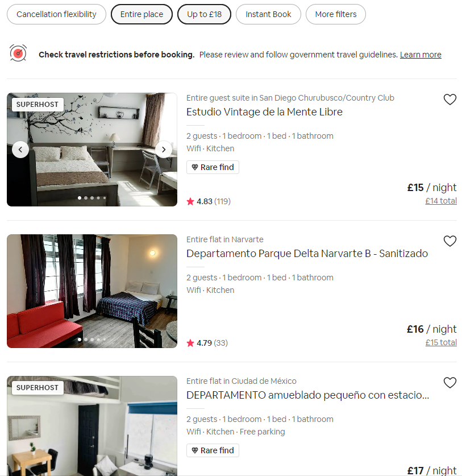Open More filters options
This screenshot has width=462, height=476.
click(336, 14)
